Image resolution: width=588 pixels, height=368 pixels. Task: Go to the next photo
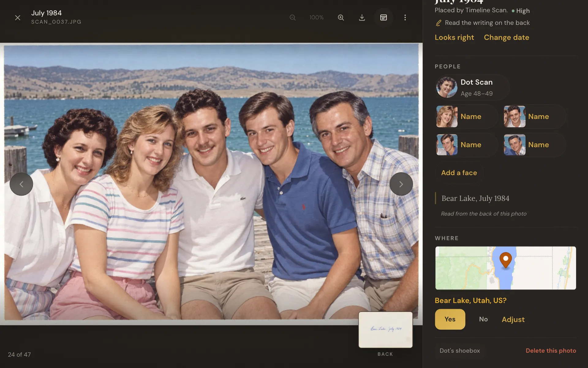[401, 184]
